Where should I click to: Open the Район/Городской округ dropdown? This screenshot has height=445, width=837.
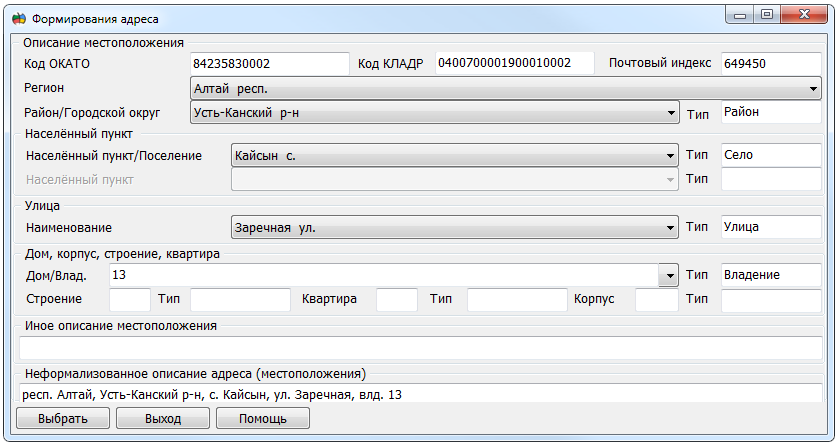coord(671,113)
